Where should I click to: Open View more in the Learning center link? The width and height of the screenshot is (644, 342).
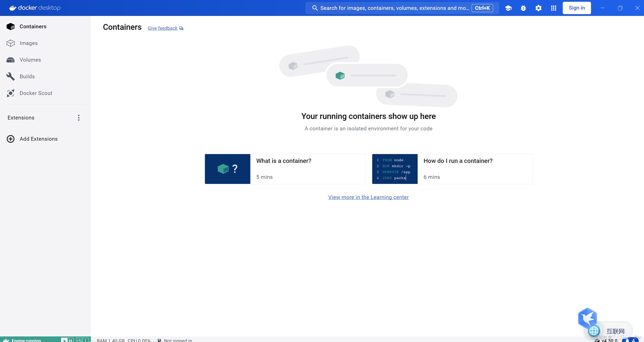pos(368,197)
